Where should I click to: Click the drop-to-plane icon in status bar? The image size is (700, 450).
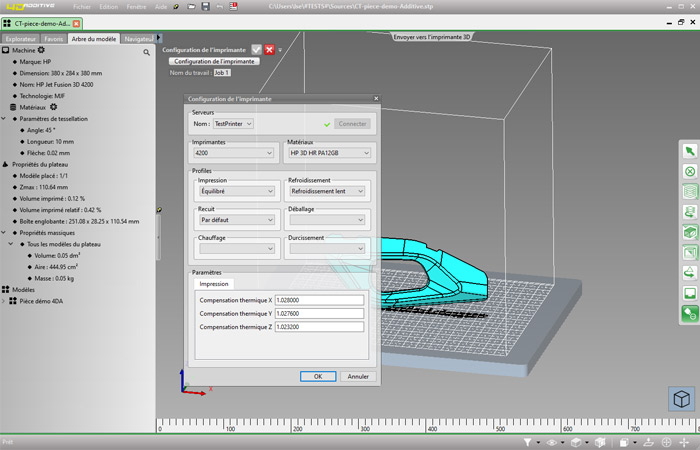[647, 442]
